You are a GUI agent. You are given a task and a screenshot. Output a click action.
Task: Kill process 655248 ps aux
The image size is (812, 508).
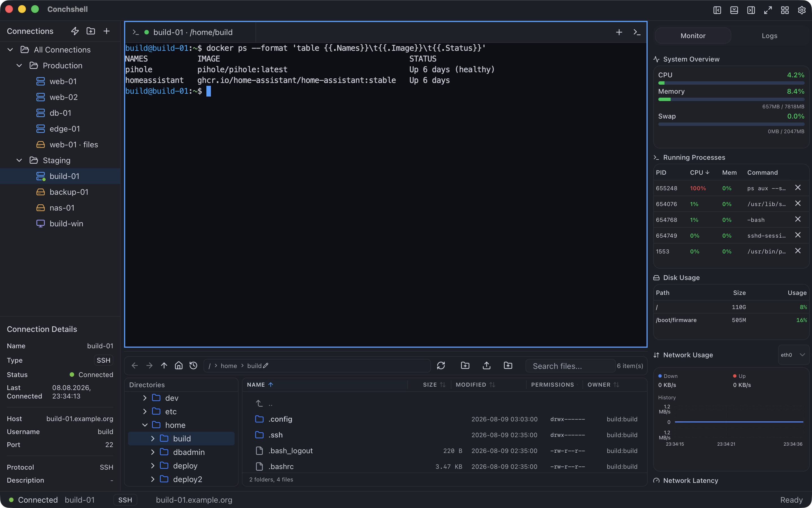(798, 188)
